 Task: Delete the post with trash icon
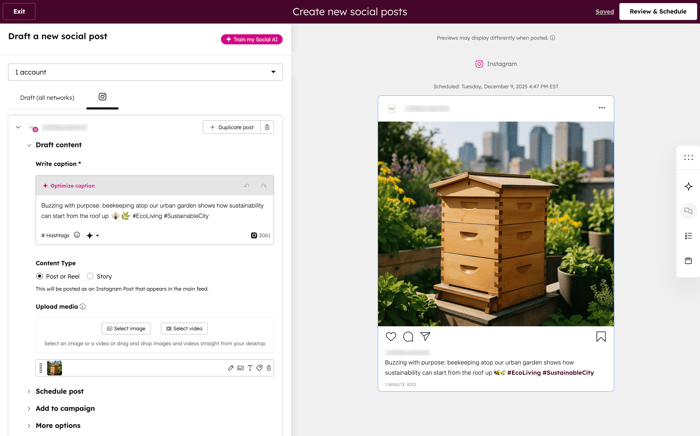(267, 127)
